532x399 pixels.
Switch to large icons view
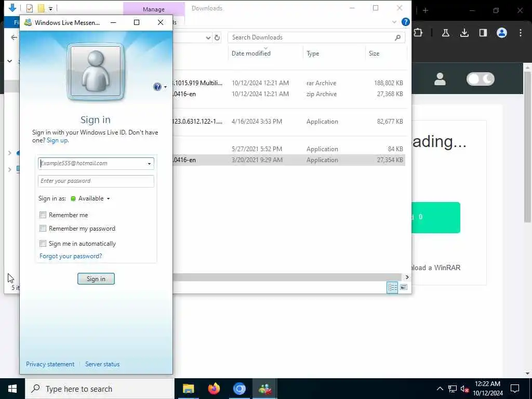coord(403,287)
